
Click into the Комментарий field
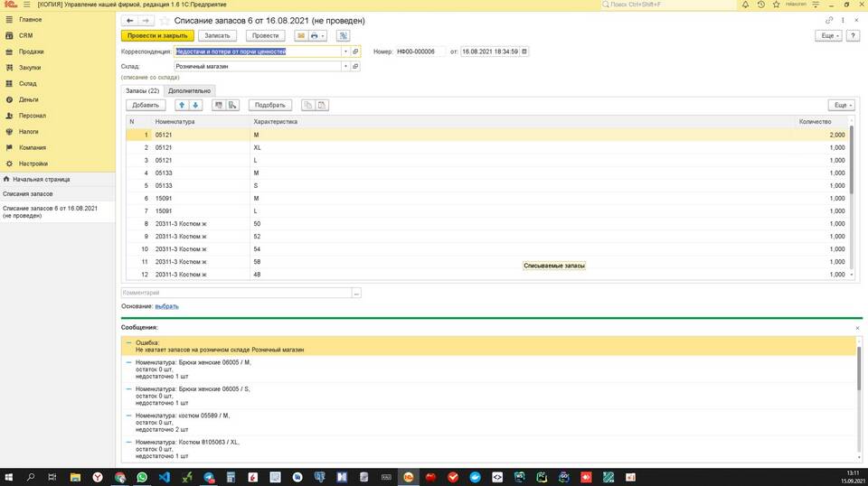click(235, 293)
